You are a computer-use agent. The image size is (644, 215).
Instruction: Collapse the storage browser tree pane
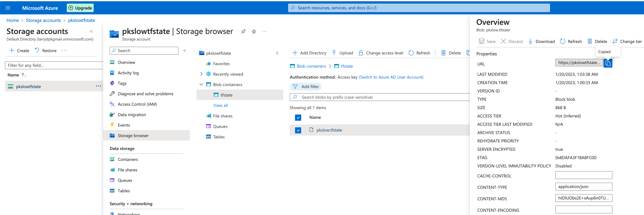click(x=277, y=53)
